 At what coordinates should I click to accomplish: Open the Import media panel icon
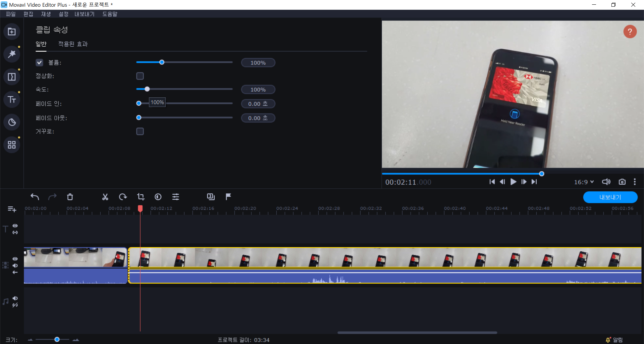coord(12,32)
